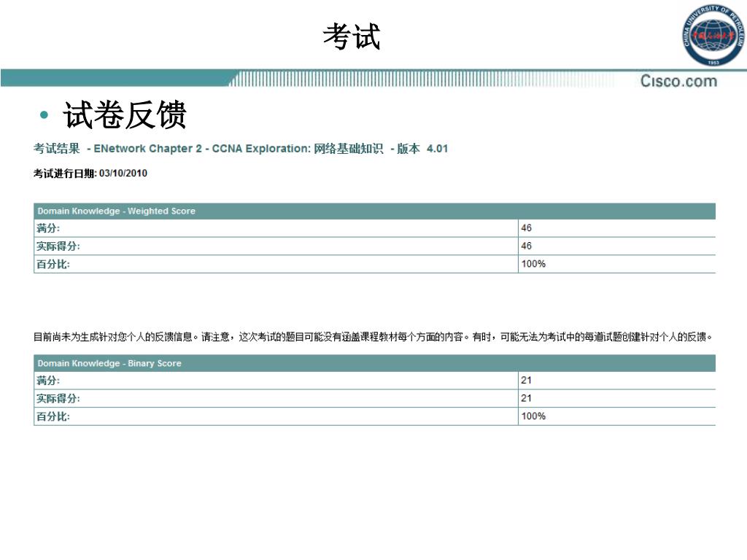Click 实际得分 label in Binary Score table

(58, 399)
